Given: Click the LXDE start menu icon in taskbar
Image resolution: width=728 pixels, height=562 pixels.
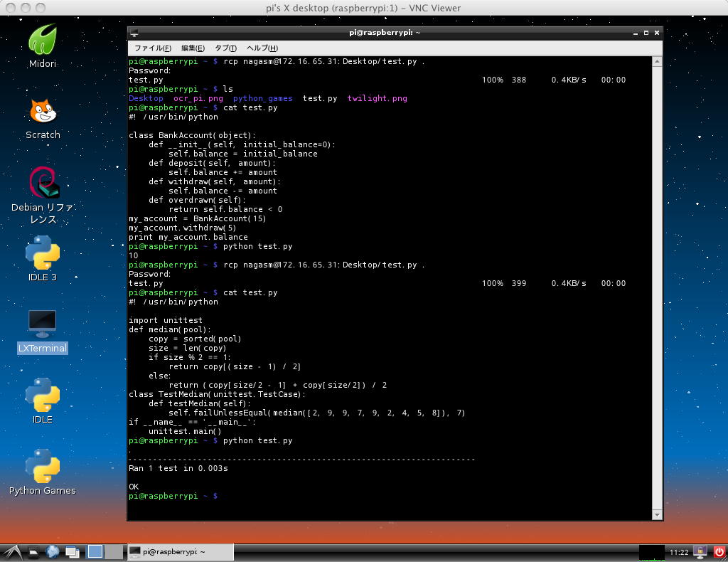Looking at the screenshot, I should pos(12,551).
